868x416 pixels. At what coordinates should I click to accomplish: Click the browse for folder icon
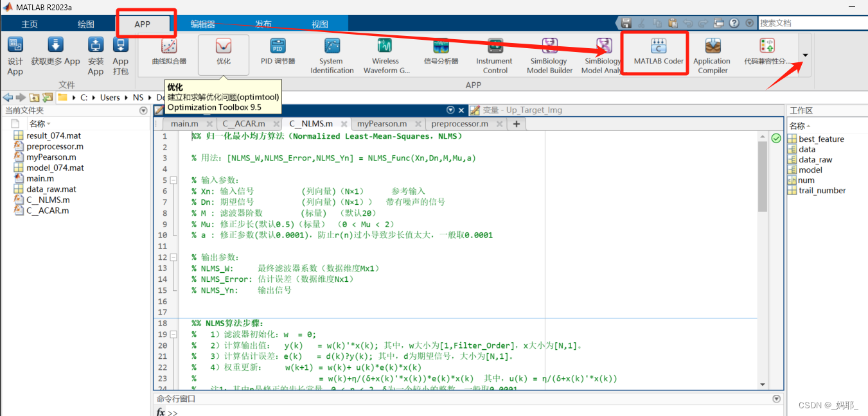[x=47, y=98]
